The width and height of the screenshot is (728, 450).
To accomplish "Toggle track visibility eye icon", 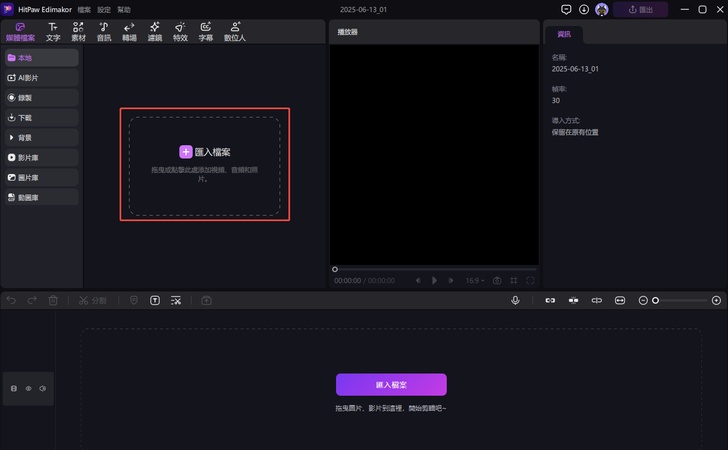I will (28, 388).
